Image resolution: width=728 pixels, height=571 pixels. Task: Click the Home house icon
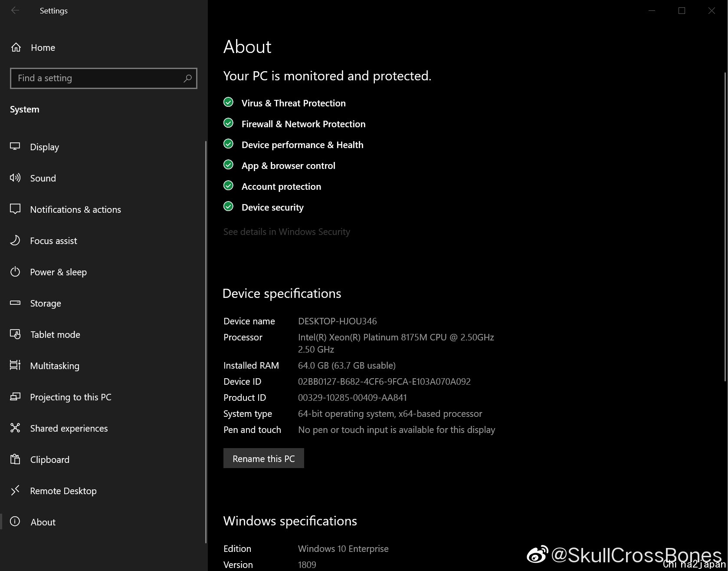pos(16,47)
